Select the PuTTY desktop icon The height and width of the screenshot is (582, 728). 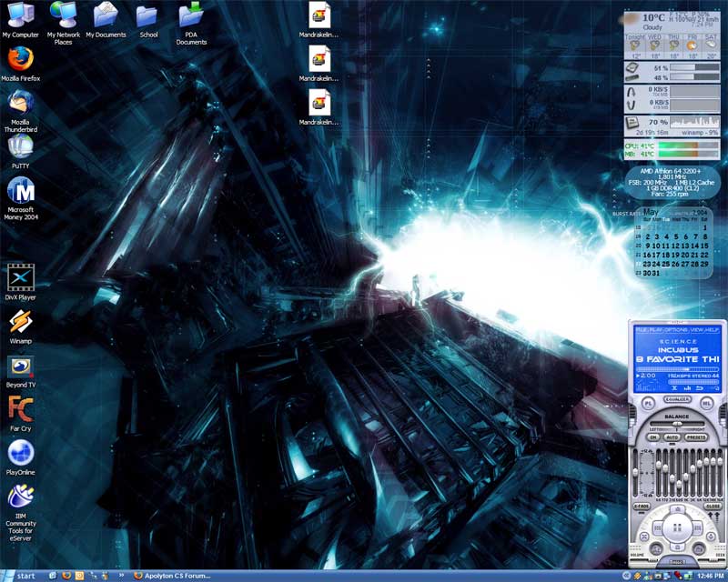[x=20, y=146]
